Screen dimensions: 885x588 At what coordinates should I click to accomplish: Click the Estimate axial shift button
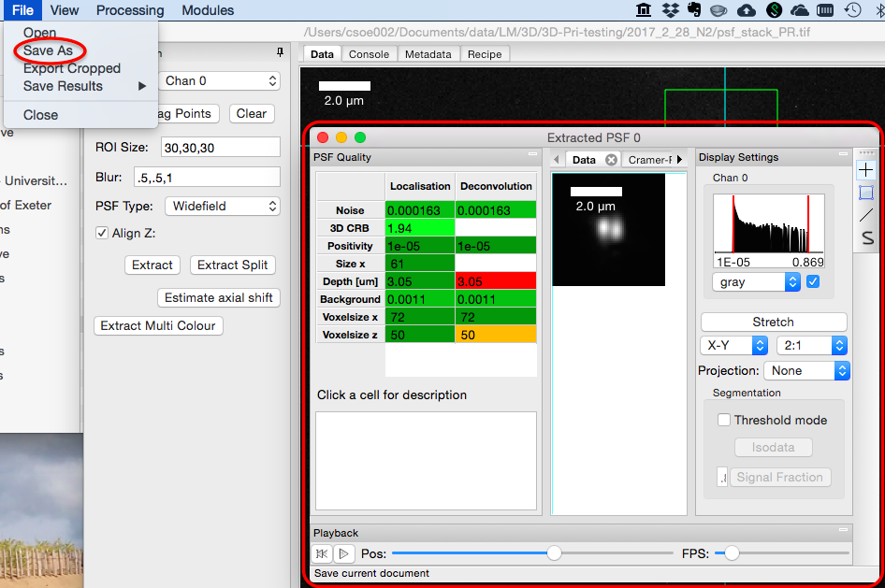(219, 298)
